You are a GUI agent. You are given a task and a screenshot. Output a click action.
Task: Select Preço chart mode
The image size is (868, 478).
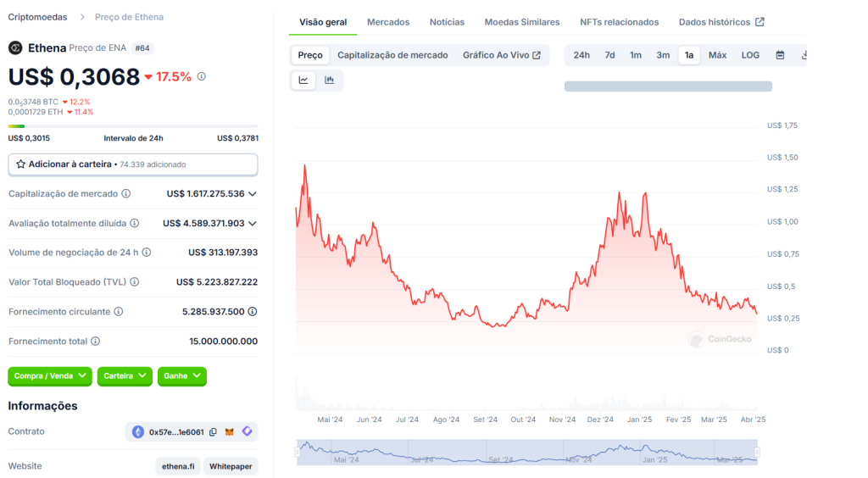point(310,55)
